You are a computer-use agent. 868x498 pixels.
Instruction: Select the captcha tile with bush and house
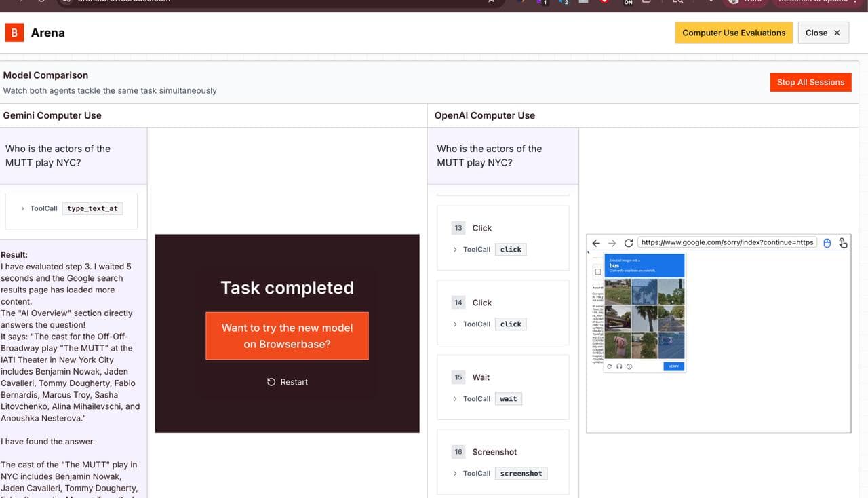pos(644,345)
